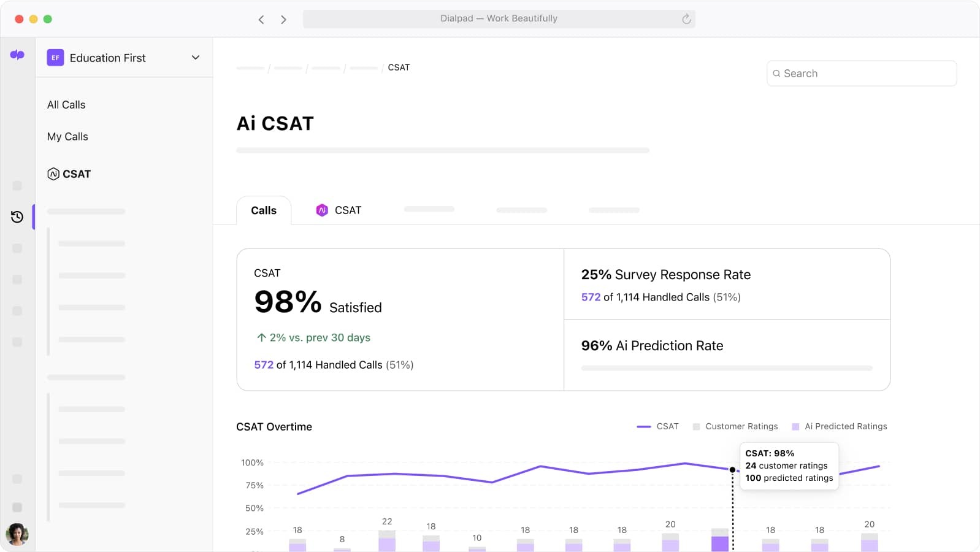Click the Ai badge on the CSAT tab
980x552 pixels.
point(321,210)
